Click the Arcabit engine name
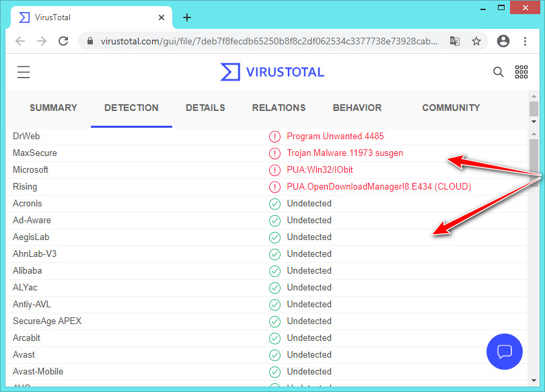Image resolution: width=545 pixels, height=392 pixels. click(x=26, y=338)
